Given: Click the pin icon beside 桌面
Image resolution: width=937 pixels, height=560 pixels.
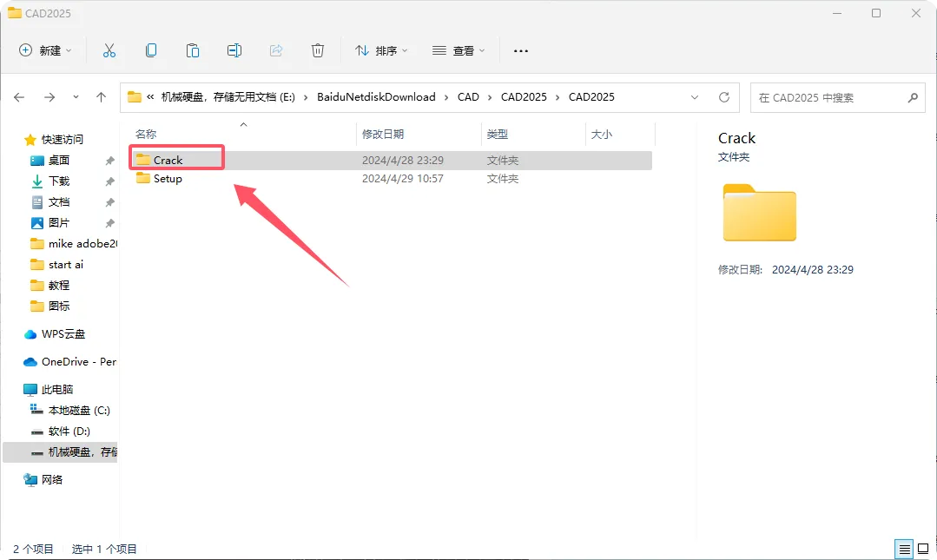Looking at the screenshot, I should coord(110,161).
